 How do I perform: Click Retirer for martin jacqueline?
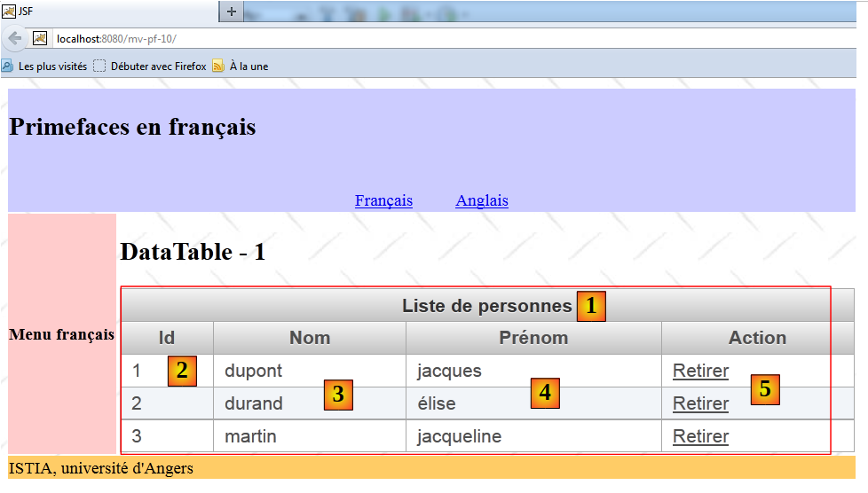pos(700,436)
